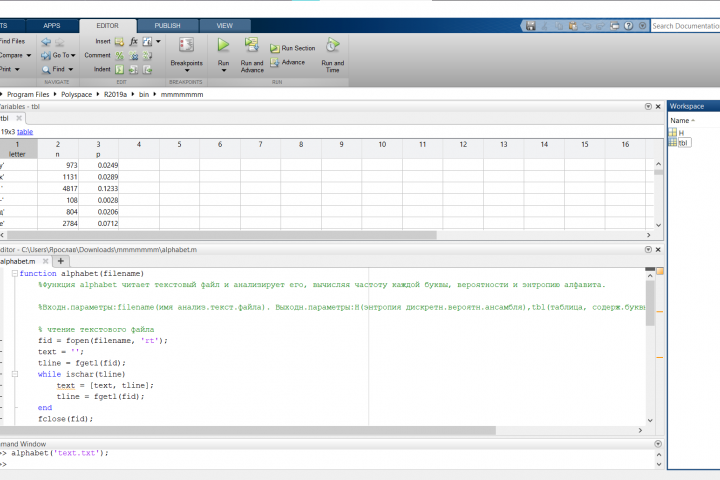Select the tbl variable in Workspace
The height and width of the screenshot is (480, 720).
coord(683,143)
